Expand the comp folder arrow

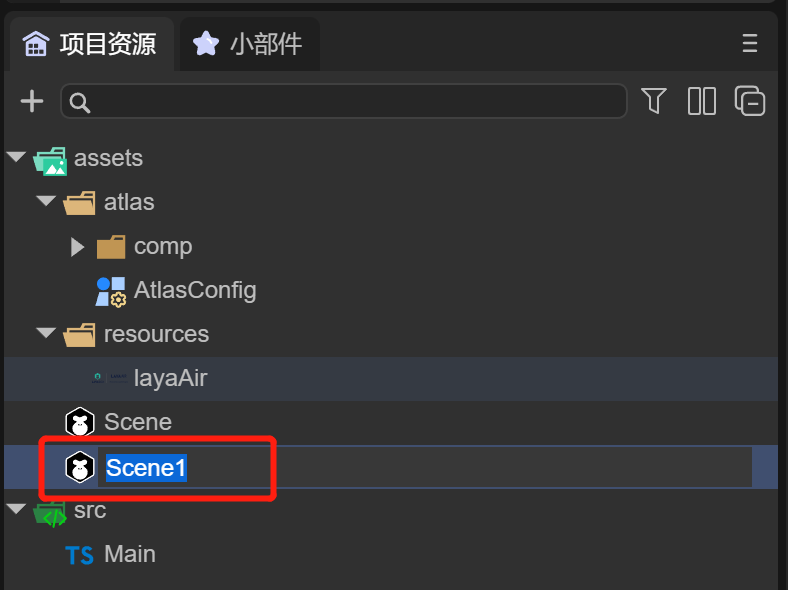77,246
